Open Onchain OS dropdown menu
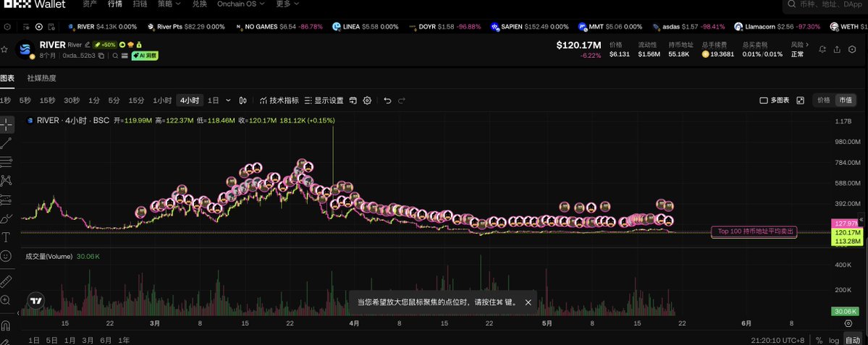 coord(241,4)
